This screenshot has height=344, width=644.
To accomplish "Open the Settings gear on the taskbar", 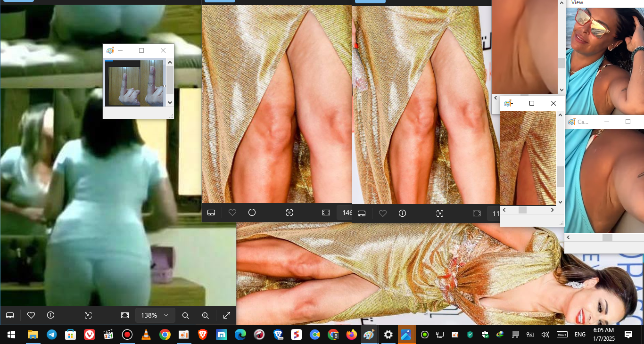I will click(388, 335).
